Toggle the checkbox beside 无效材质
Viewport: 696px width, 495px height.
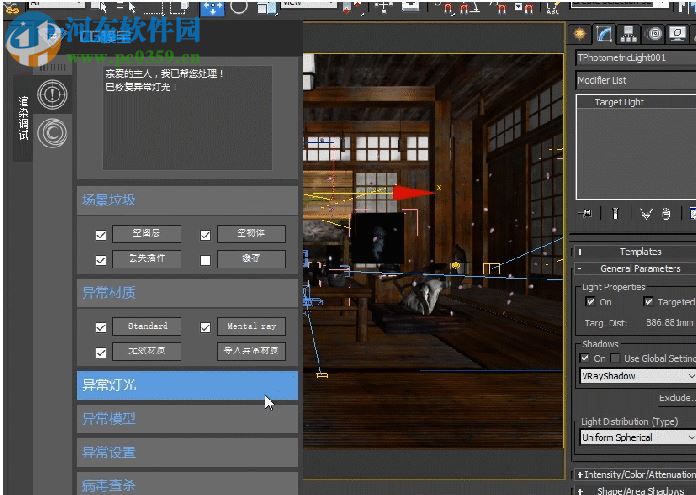click(101, 352)
